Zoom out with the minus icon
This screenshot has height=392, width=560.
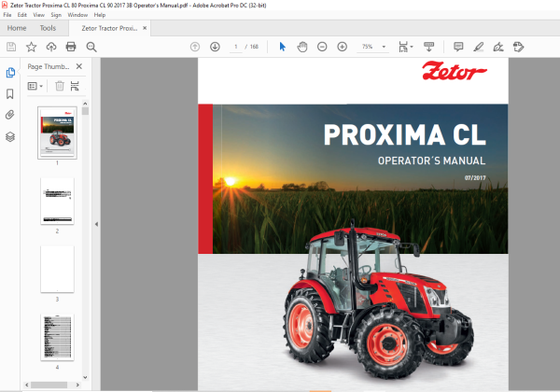(322, 47)
